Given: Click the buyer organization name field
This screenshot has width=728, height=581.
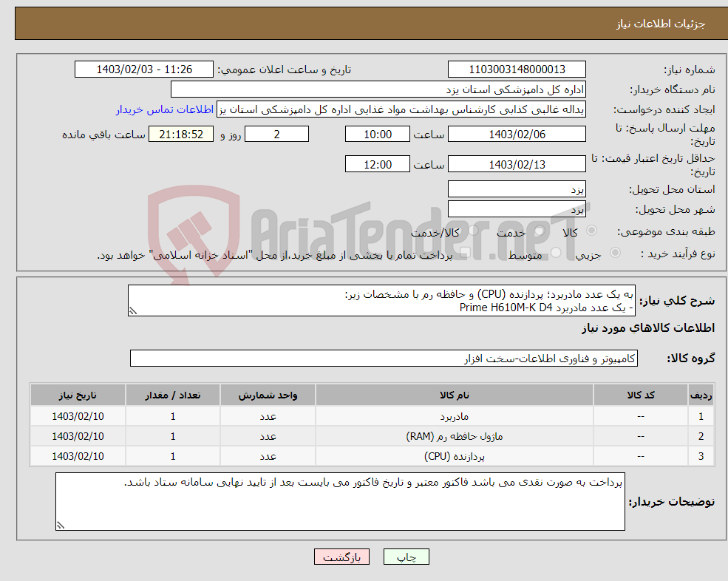Looking at the screenshot, I should [378, 89].
